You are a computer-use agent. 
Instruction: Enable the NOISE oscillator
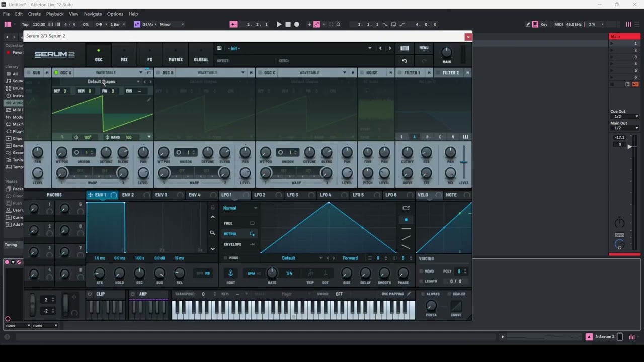[x=362, y=73]
